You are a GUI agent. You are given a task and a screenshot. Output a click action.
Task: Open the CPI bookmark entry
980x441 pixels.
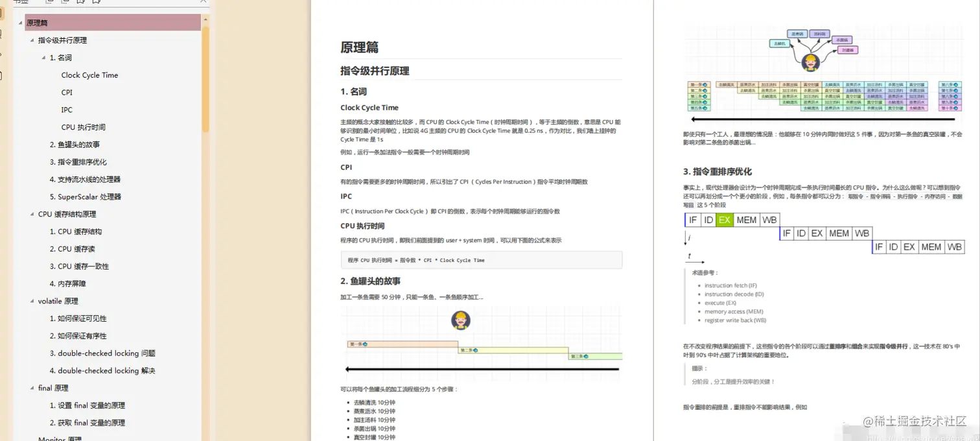pos(67,93)
